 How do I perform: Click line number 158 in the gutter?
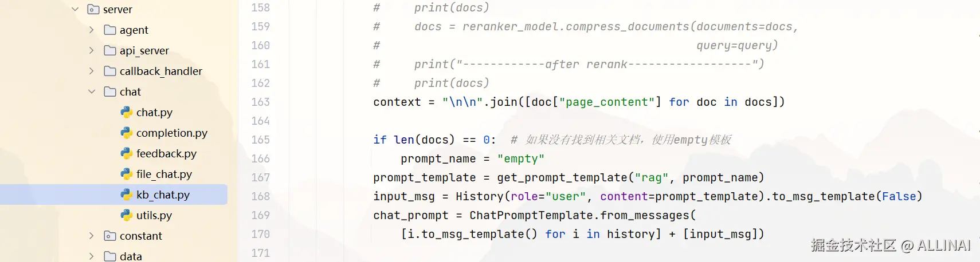[260, 7]
